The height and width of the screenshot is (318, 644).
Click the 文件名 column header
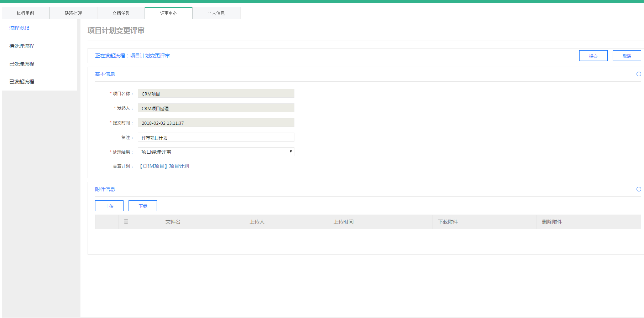coord(173,222)
